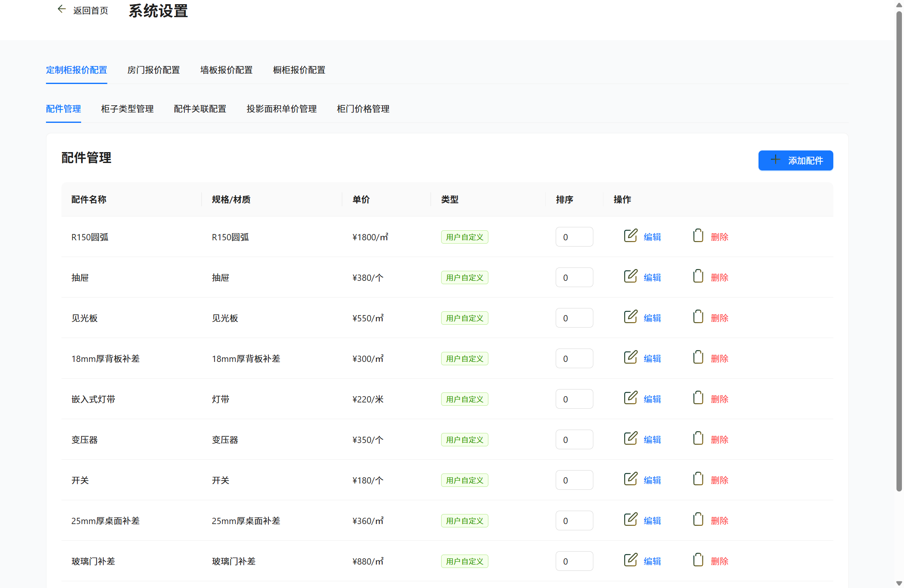
Task: Click the pencil edit icon for 见光板
Action: [631, 317]
